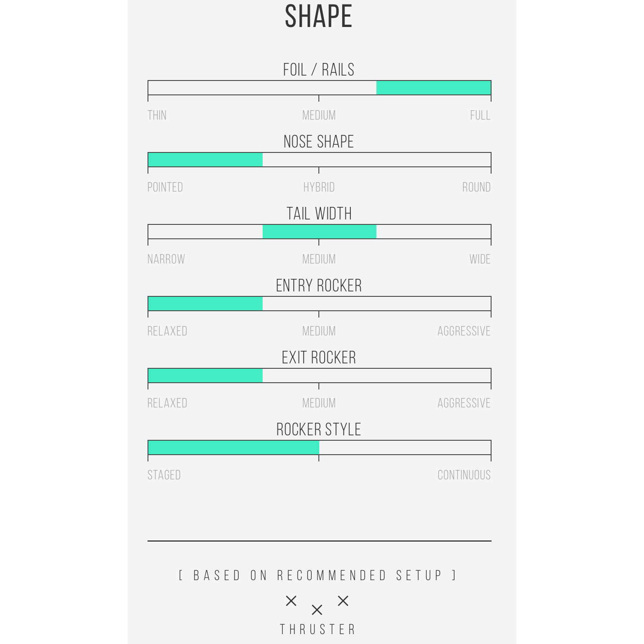644x644 pixels.
Task: Click the teal Nose Shape bar segment
Action: click(205, 160)
